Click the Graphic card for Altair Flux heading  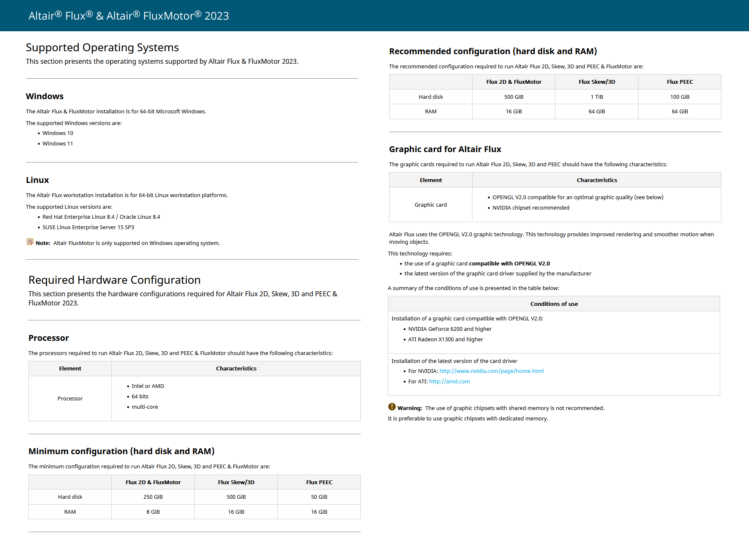[445, 149]
